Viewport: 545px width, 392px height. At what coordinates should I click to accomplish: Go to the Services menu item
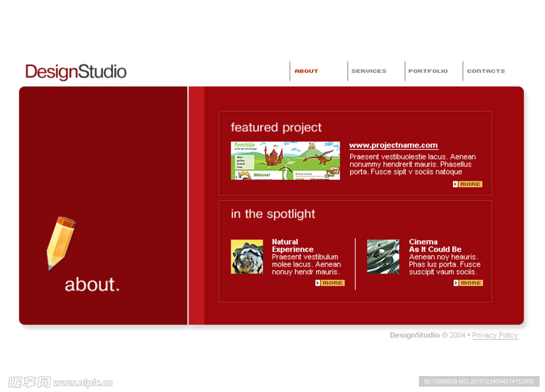tap(369, 71)
